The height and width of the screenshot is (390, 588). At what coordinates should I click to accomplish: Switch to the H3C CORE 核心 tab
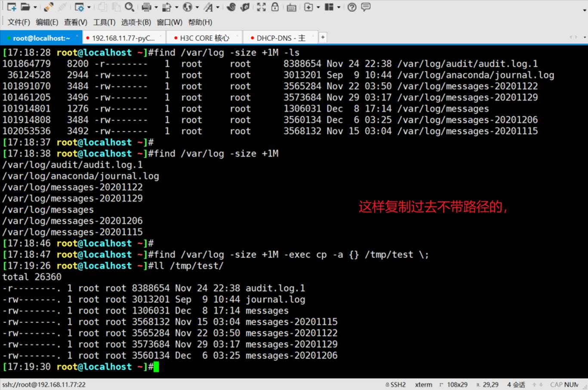(x=204, y=38)
